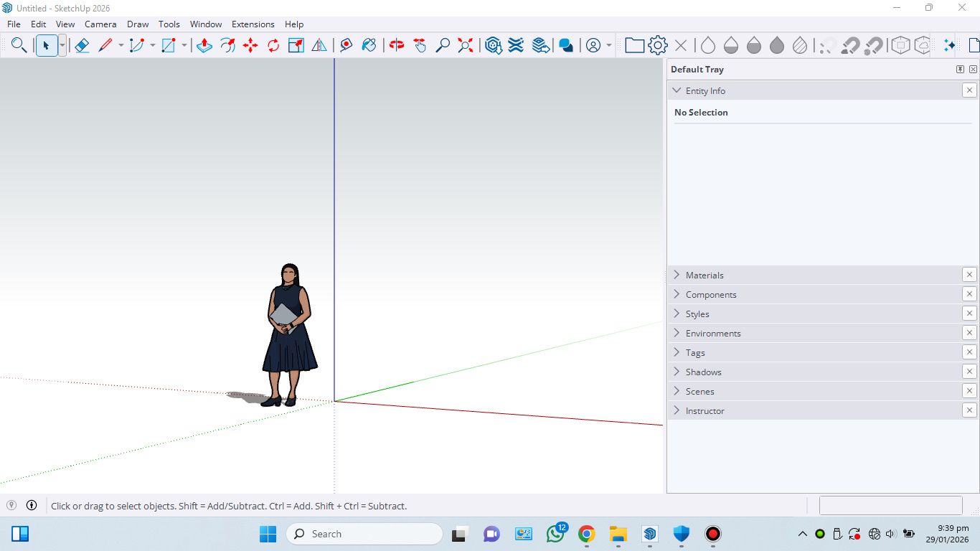Pick the Eraser tool
The width and height of the screenshot is (980, 551).
pos(82,45)
